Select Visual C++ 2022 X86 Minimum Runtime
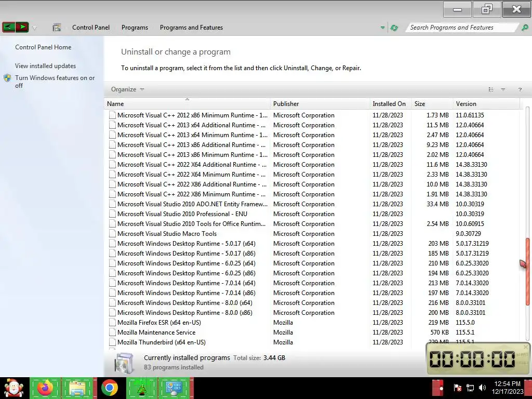532x399 pixels. [314, 194]
